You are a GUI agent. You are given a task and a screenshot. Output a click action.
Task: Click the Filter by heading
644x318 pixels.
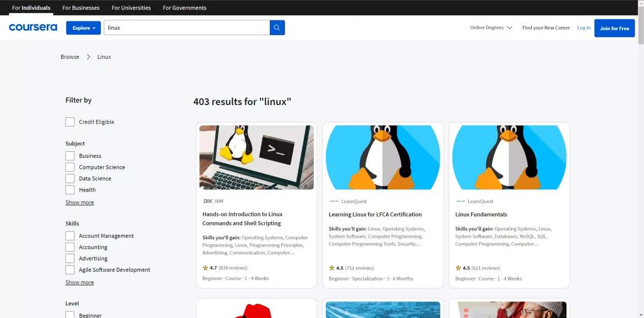tap(79, 100)
